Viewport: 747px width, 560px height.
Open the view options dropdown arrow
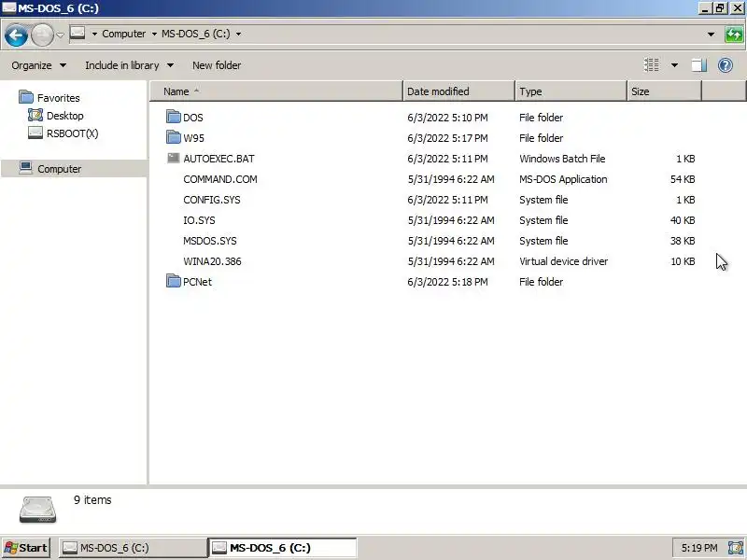point(674,65)
